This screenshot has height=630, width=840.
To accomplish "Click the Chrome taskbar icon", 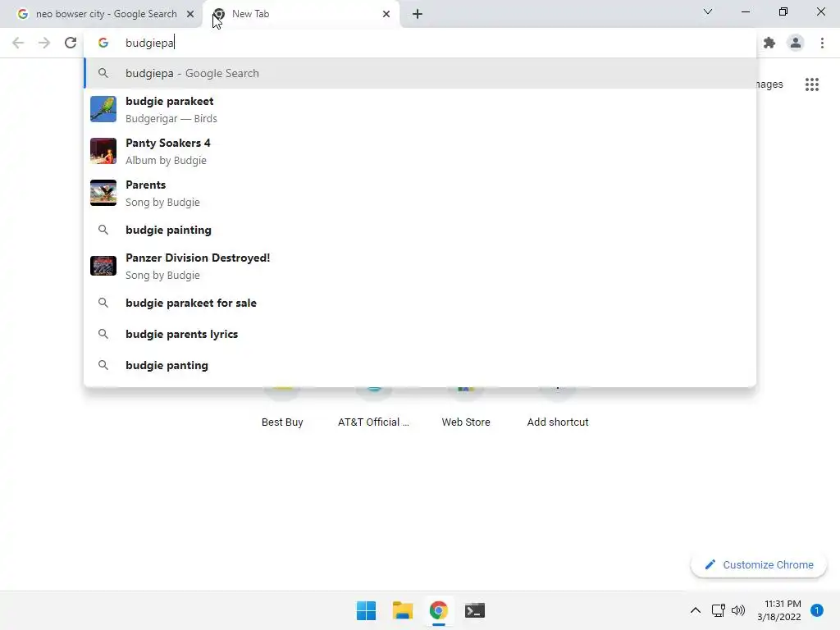I will point(439,610).
